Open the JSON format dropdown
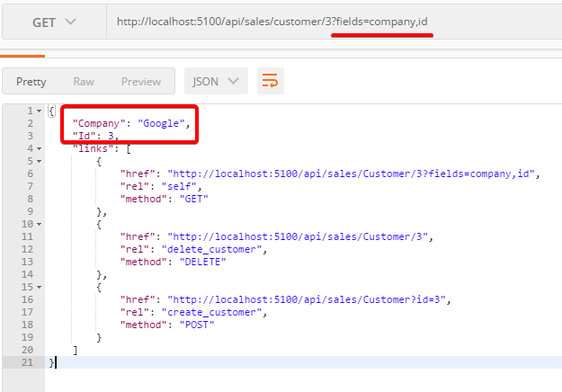 (x=216, y=81)
